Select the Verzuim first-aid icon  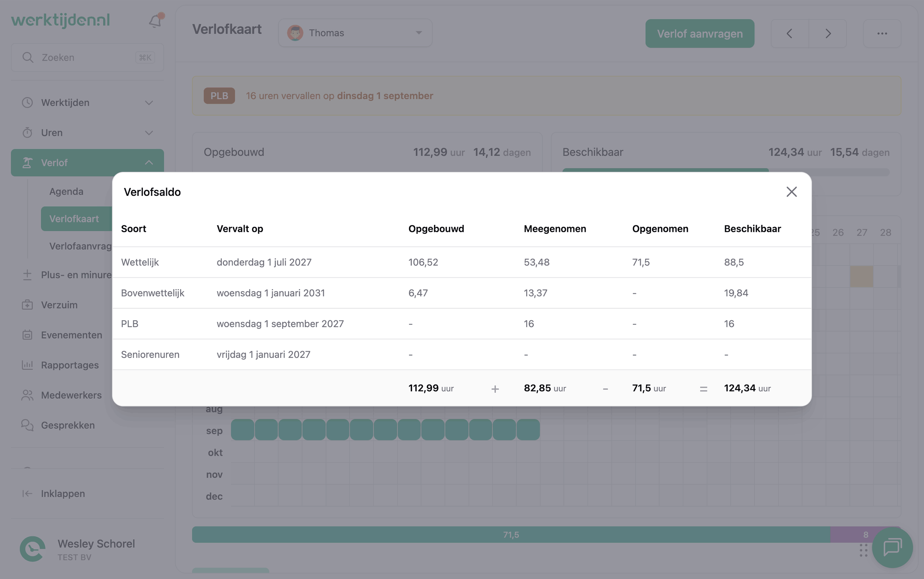(27, 305)
